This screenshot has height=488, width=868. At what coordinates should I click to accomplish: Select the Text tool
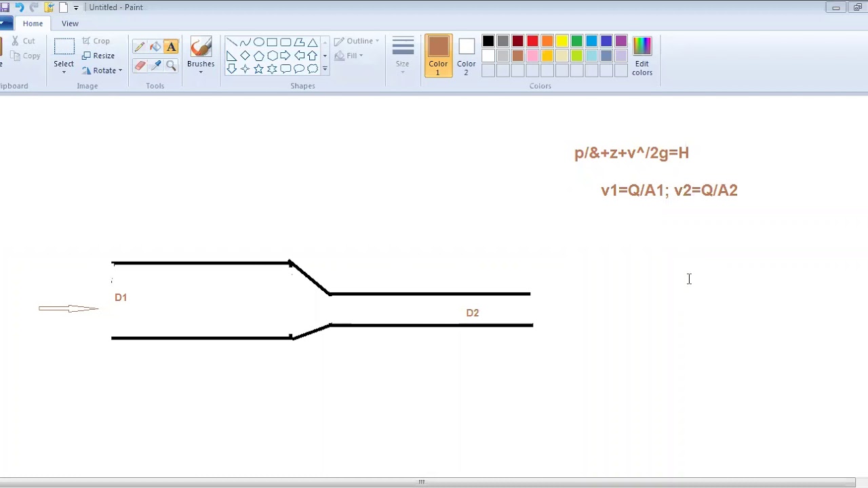171,47
